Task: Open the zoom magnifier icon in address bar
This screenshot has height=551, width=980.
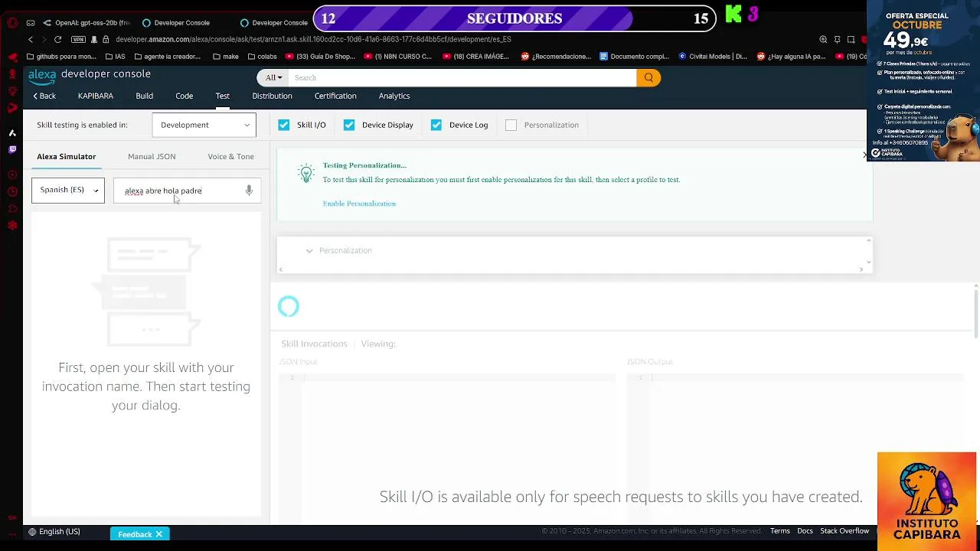Action: pos(823,39)
